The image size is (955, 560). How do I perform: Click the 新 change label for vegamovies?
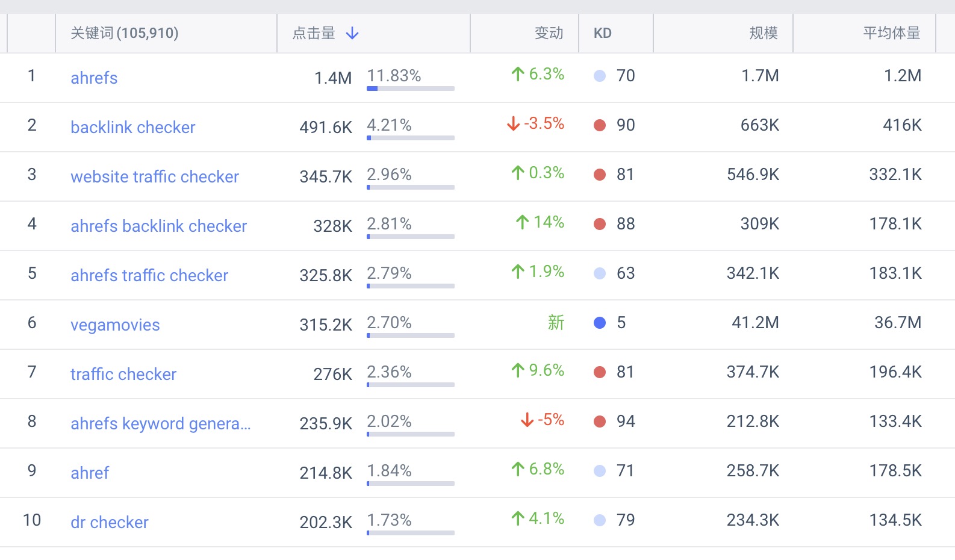[x=556, y=323]
